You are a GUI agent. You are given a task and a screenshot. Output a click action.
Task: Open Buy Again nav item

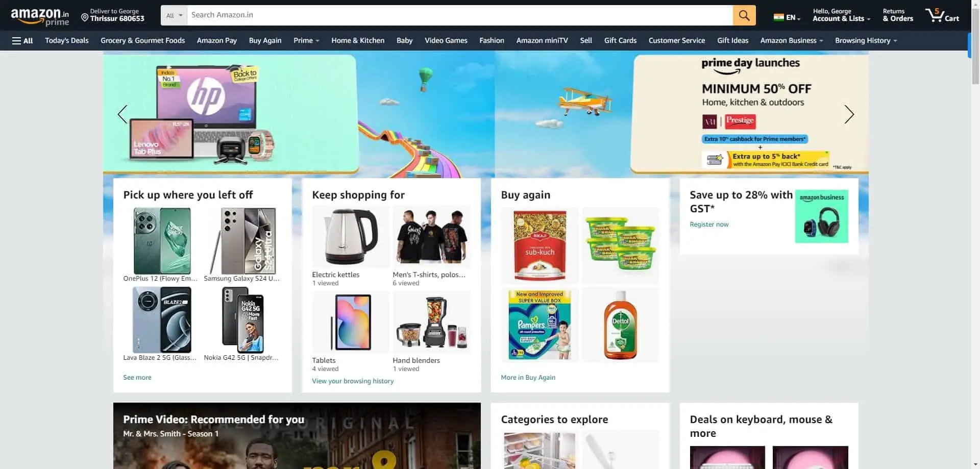click(x=265, y=41)
